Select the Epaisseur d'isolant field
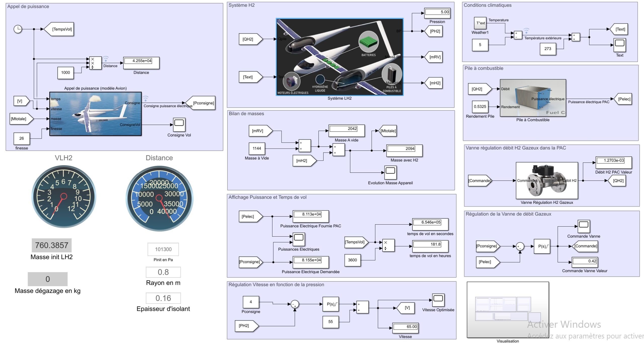The height and width of the screenshot is (346, 644). (163, 298)
